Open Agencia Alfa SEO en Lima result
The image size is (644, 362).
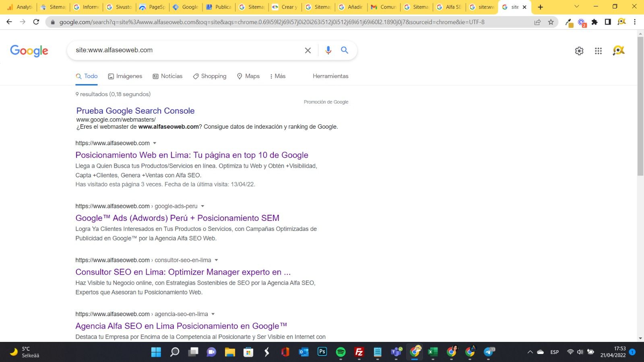point(181,326)
